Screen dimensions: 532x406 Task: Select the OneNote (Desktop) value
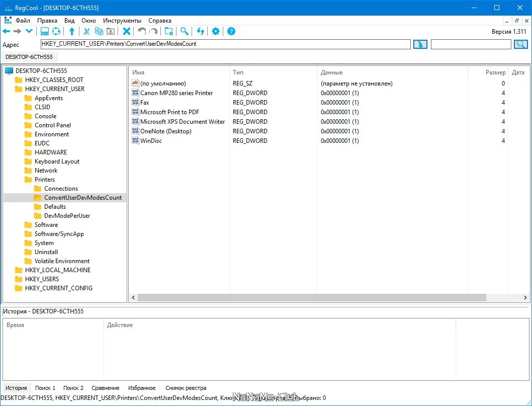166,131
